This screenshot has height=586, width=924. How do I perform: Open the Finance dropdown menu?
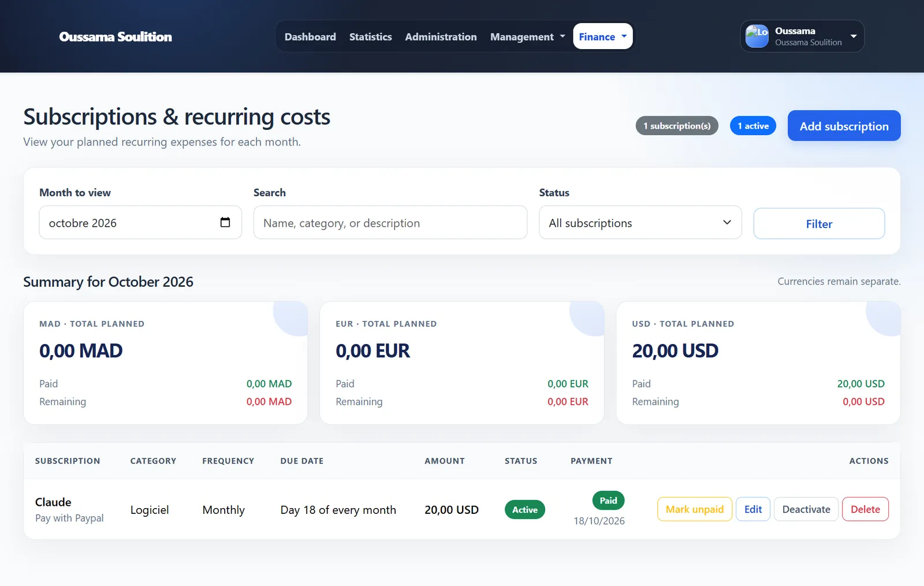[602, 36]
